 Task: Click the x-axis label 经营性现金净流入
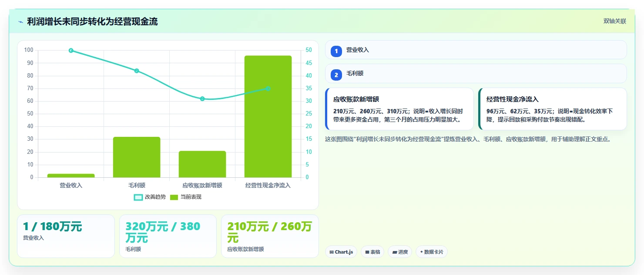pos(268,185)
